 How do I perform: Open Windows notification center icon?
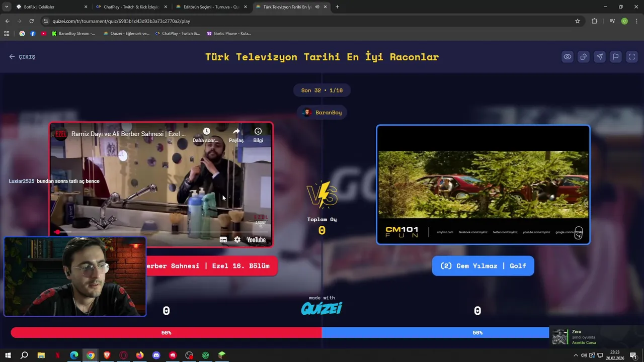[x=633, y=355]
